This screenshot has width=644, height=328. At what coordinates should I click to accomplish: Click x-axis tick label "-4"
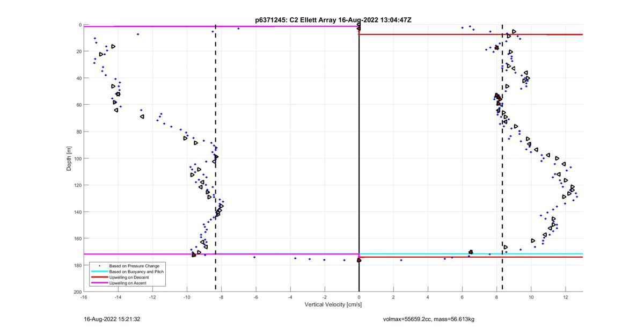tap(290, 297)
